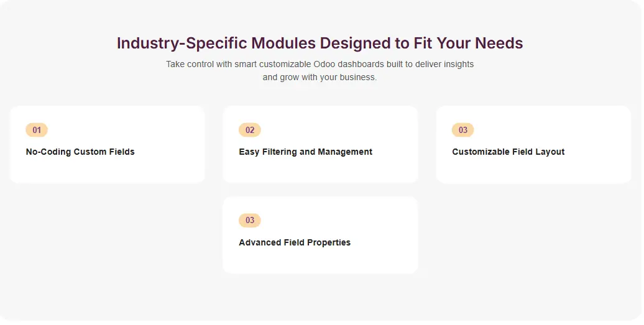
Task: Click the 03 badge above Customizable Field Layout
Action: 463,130
